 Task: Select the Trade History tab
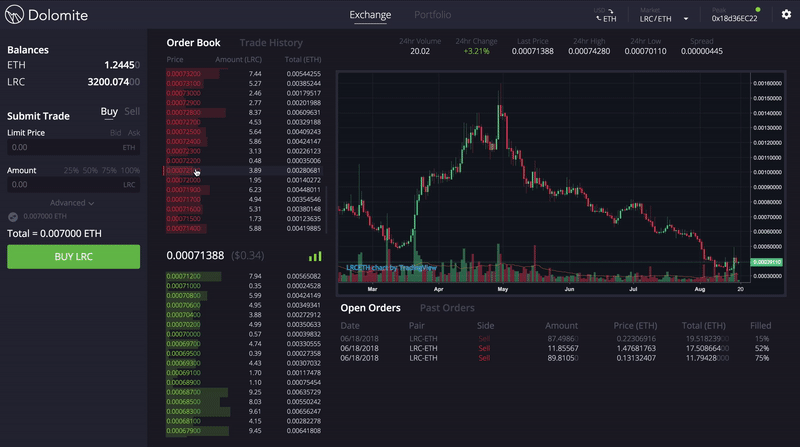[x=271, y=43]
